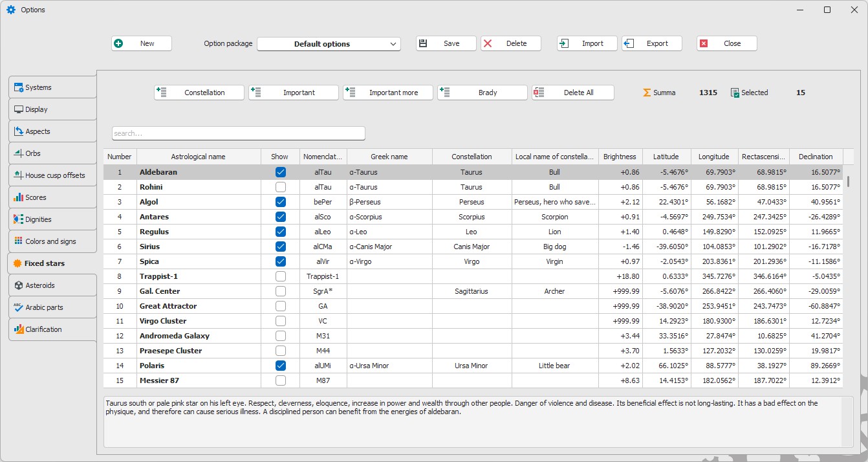Click the Systems tab icon
The height and width of the screenshot is (462, 868).
[x=19, y=87]
